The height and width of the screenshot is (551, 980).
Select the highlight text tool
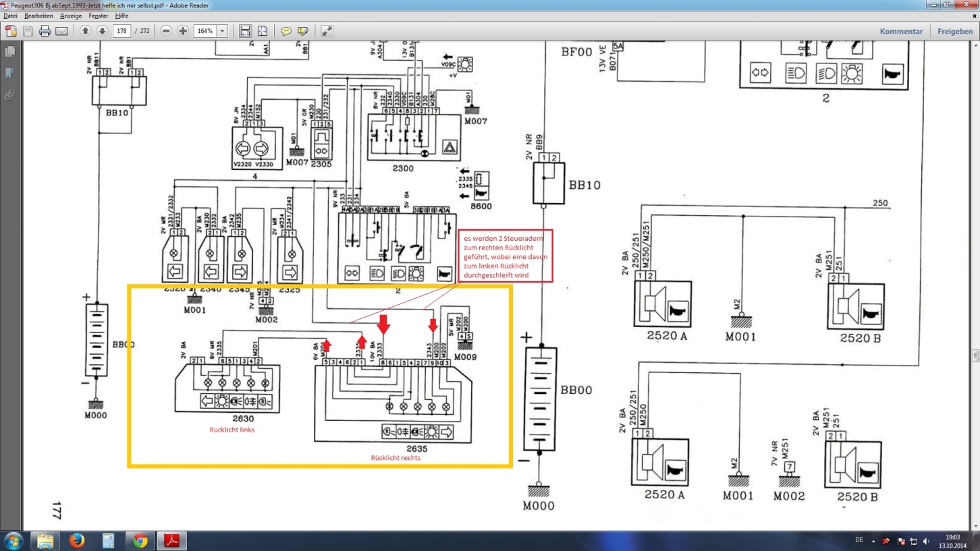pyautogui.click(x=303, y=31)
